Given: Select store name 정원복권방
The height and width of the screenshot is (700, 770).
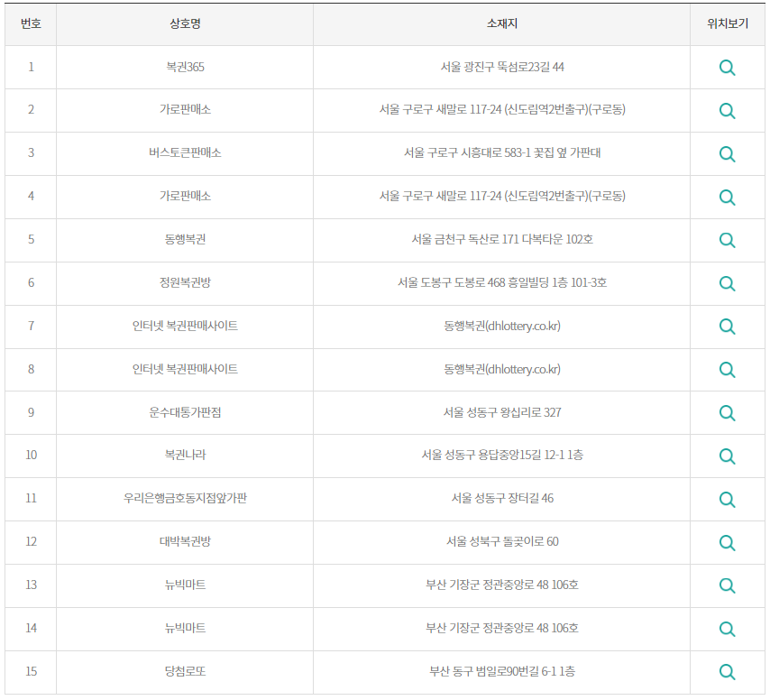Looking at the screenshot, I should (x=185, y=282).
